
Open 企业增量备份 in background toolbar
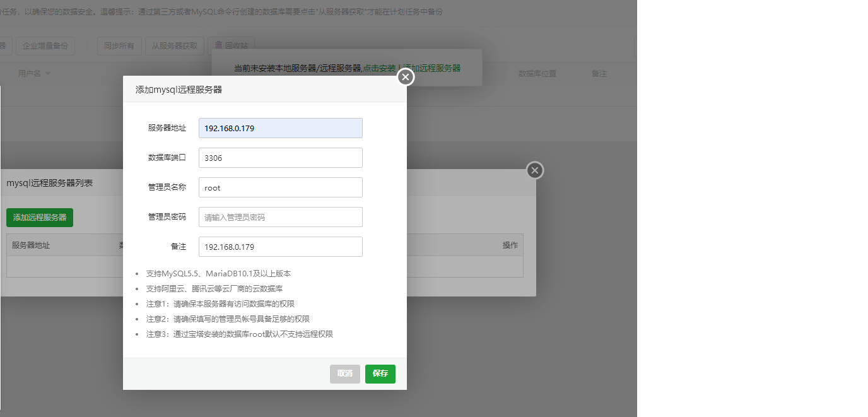pos(45,45)
